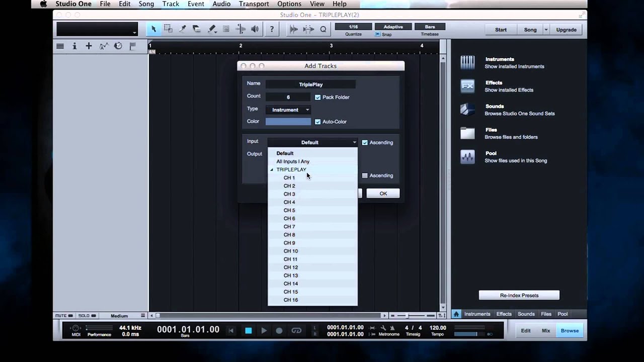
Task: Toggle the global MUTE button
Action: tap(63, 316)
